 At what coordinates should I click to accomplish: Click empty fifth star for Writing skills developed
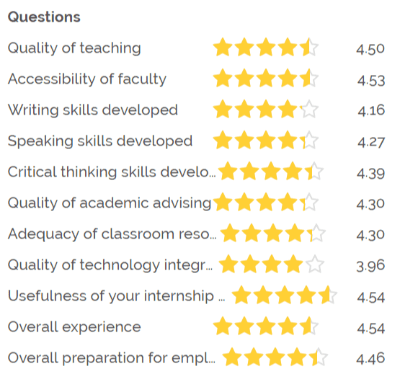point(309,109)
